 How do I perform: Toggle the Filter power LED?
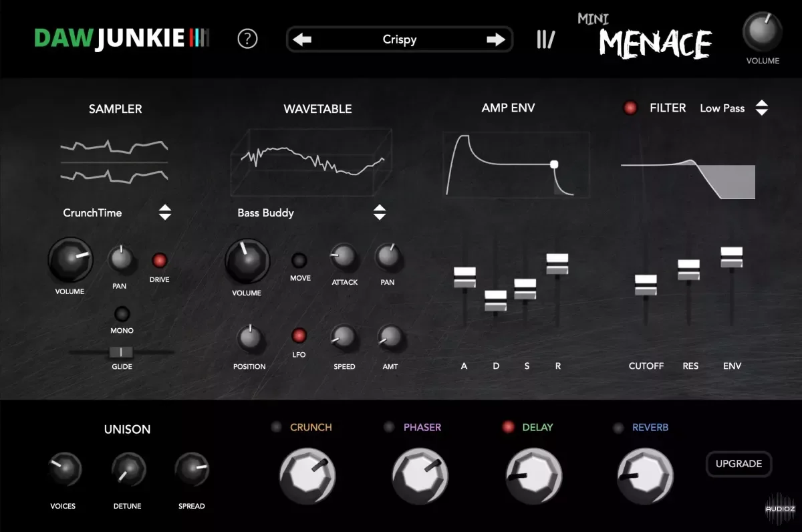630,108
